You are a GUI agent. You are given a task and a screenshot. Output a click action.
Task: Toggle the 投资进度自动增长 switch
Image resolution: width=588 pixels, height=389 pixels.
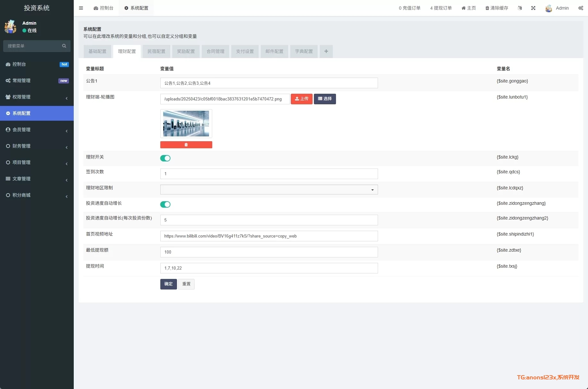pos(165,204)
